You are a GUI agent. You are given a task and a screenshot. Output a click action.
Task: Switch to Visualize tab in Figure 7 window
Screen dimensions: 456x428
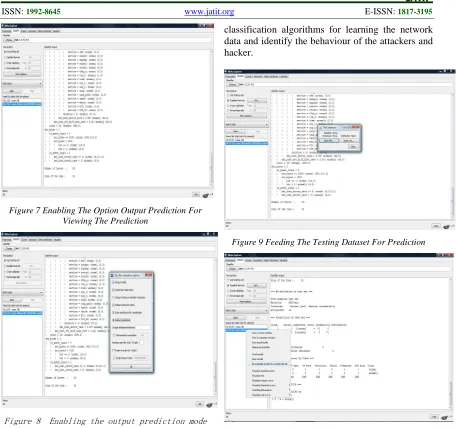tap(56, 31)
